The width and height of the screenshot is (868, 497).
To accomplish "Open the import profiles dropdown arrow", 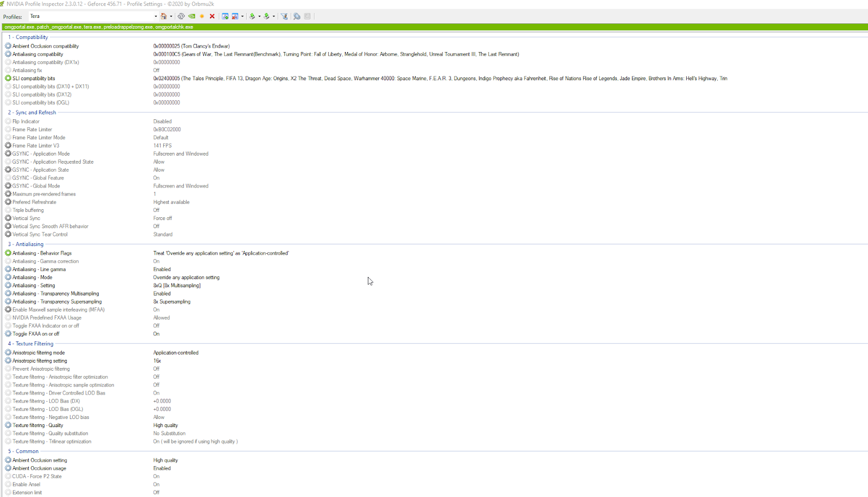I will pos(274,16).
